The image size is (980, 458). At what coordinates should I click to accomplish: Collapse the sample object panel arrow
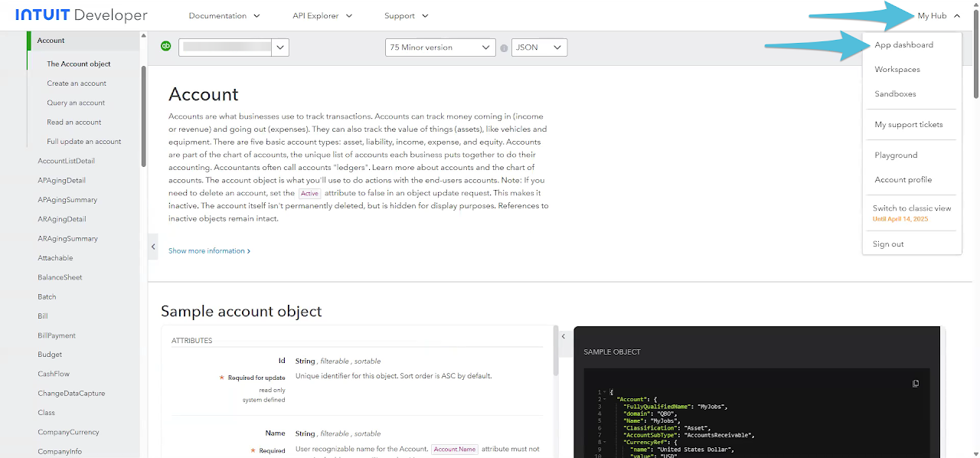point(563,336)
